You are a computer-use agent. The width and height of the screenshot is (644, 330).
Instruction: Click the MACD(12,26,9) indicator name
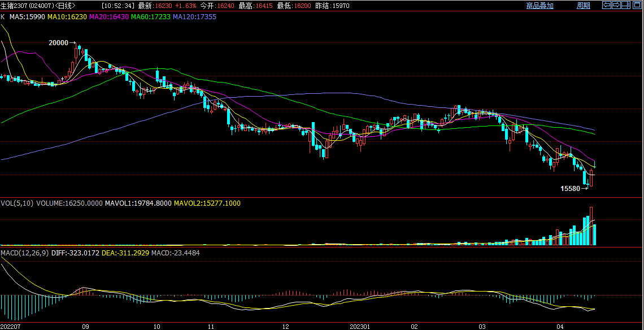coord(24,253)
